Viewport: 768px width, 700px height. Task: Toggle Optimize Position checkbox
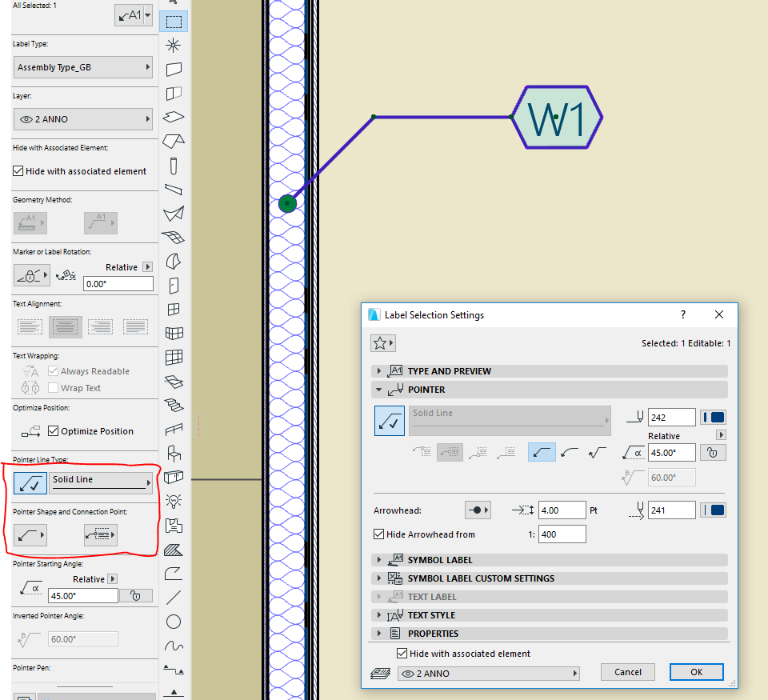[54, 431]
